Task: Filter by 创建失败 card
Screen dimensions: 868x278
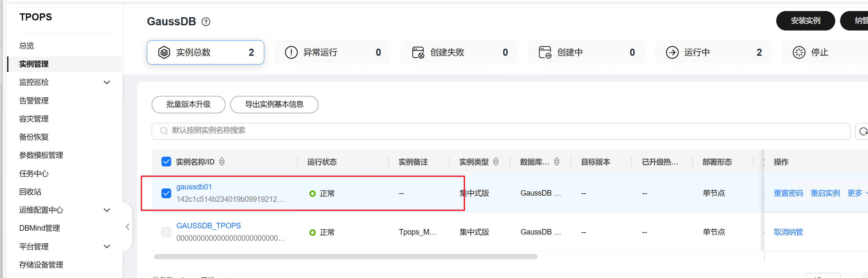Action: click(459, 53)
